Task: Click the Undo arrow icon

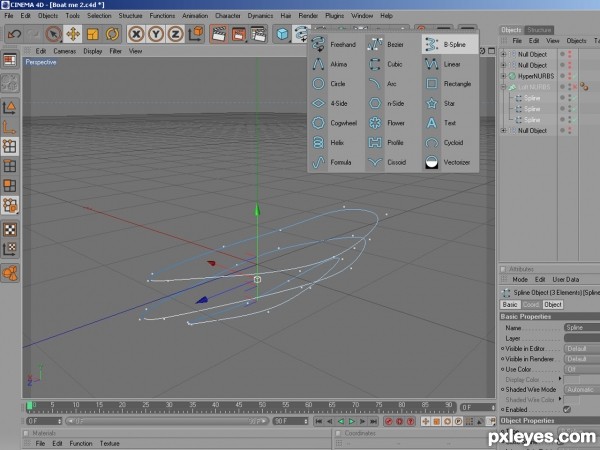Action: tap(14, 34)
